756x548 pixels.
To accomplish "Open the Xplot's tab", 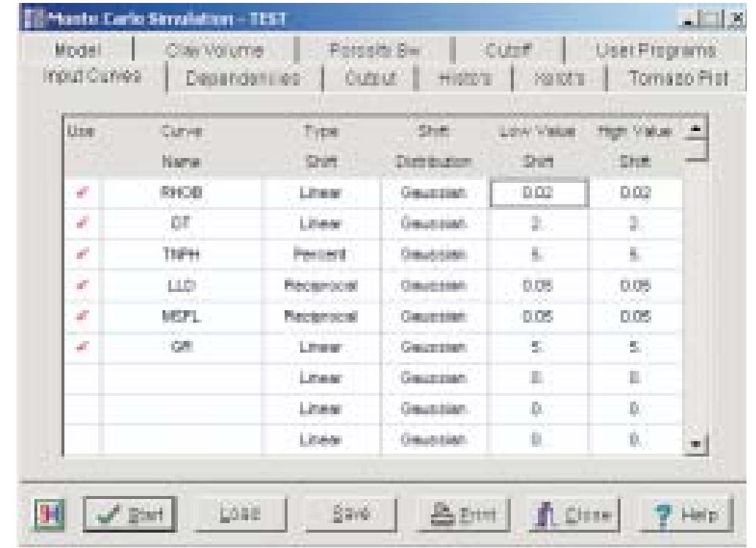I will pyautogui.click(x=559, y=78).
